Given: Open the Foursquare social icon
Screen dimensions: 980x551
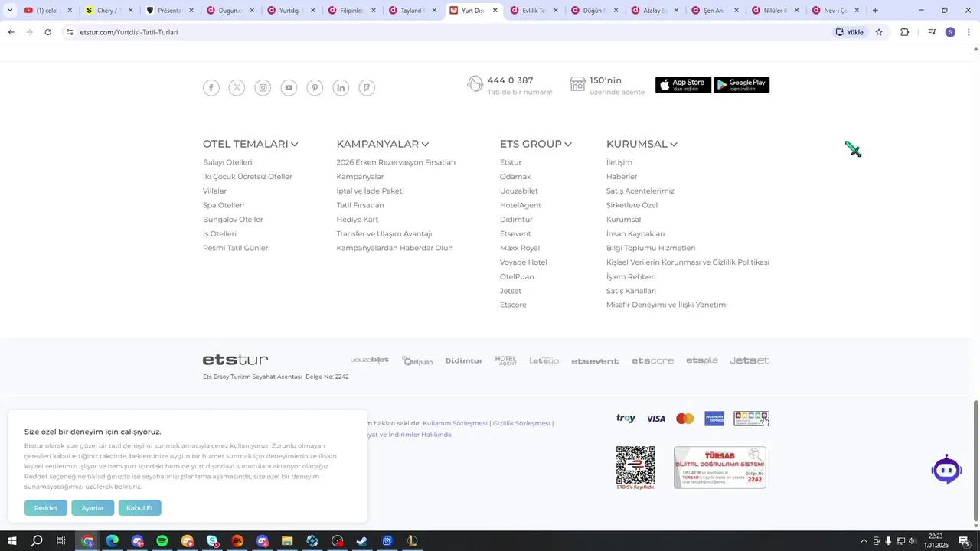Looking at the screenshot, I should click(367, 88).
